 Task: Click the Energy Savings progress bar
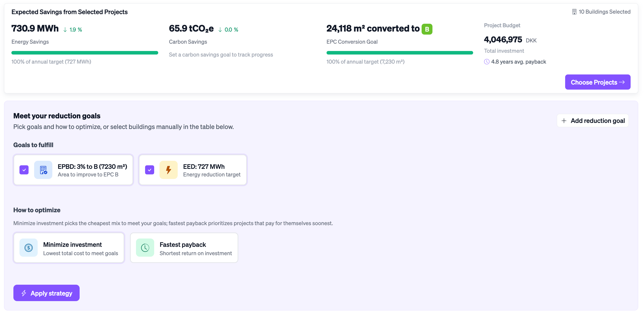click(x=85, y=52)
